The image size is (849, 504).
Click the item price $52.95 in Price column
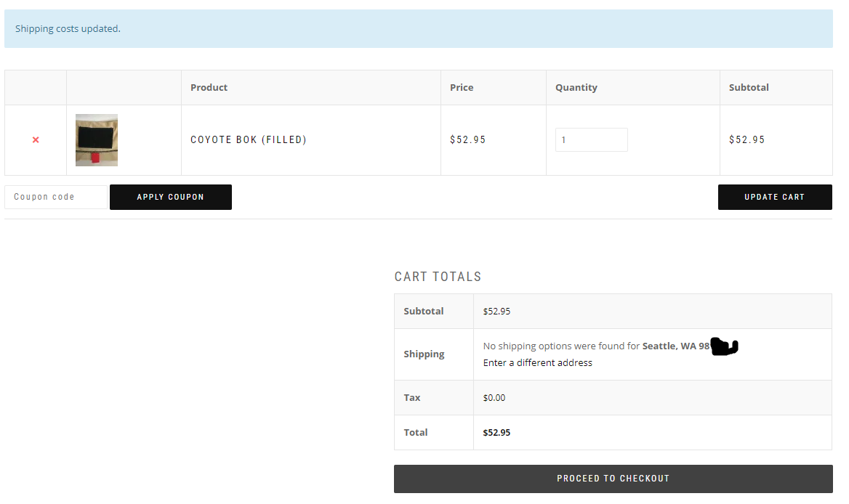(x=467, y=139)
